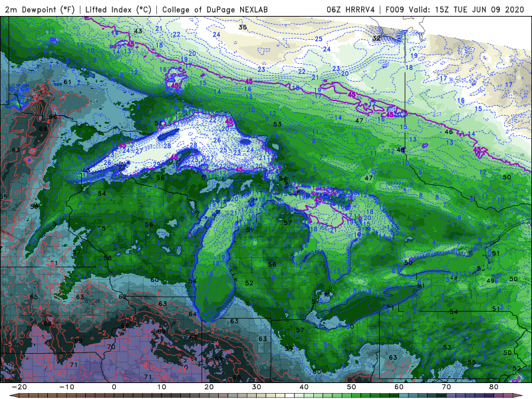
Task: Click the black '35' dewpoint value at map top
Action: click(243, 27)
